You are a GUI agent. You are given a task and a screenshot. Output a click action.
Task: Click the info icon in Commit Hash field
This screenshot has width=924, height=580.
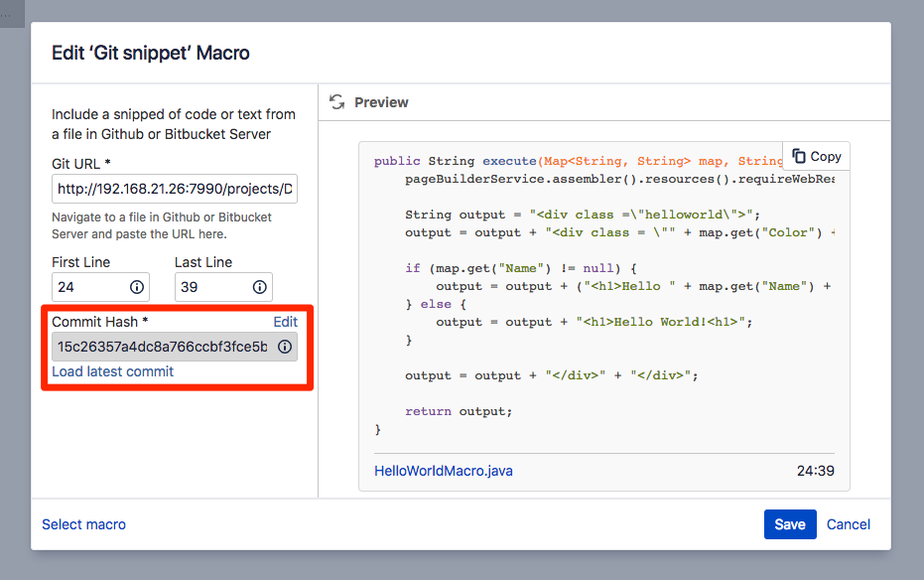click(284, 347)
